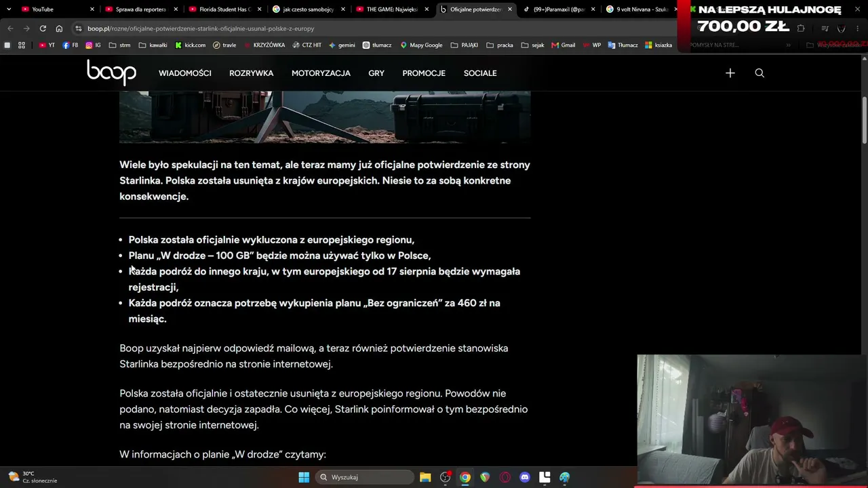Open the gemini bookmark
868x488 pixels.
(x=342, y=45)
